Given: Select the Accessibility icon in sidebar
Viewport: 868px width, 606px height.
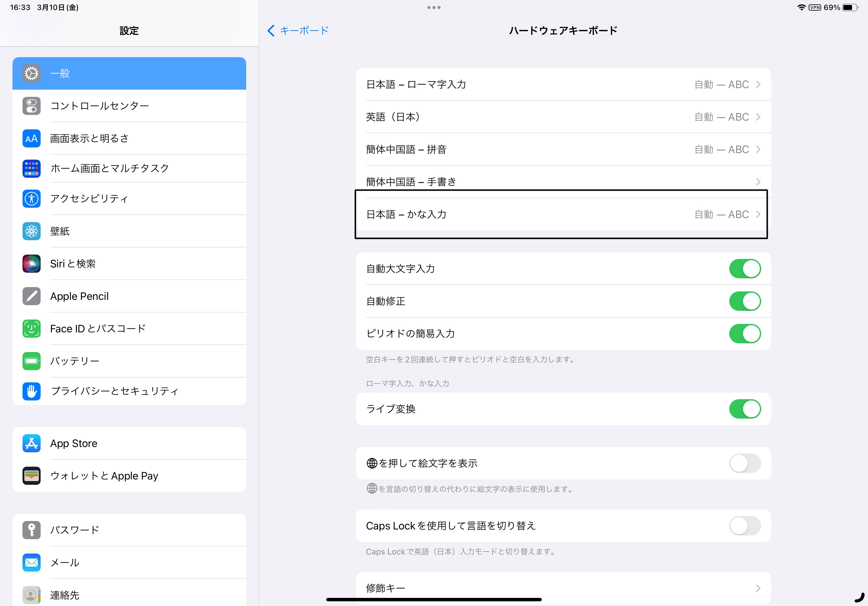Looking at the screenshot, I should (x=31, y=198).
